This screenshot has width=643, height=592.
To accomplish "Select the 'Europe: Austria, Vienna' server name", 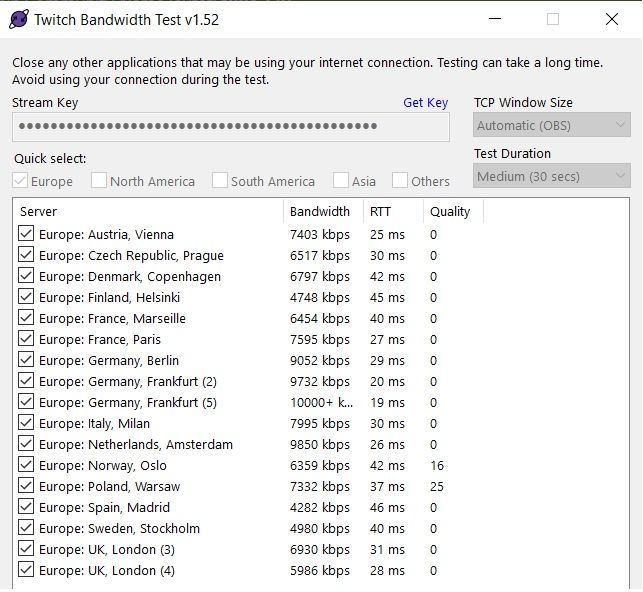I will pyautogui.click(x=106, y=235).
